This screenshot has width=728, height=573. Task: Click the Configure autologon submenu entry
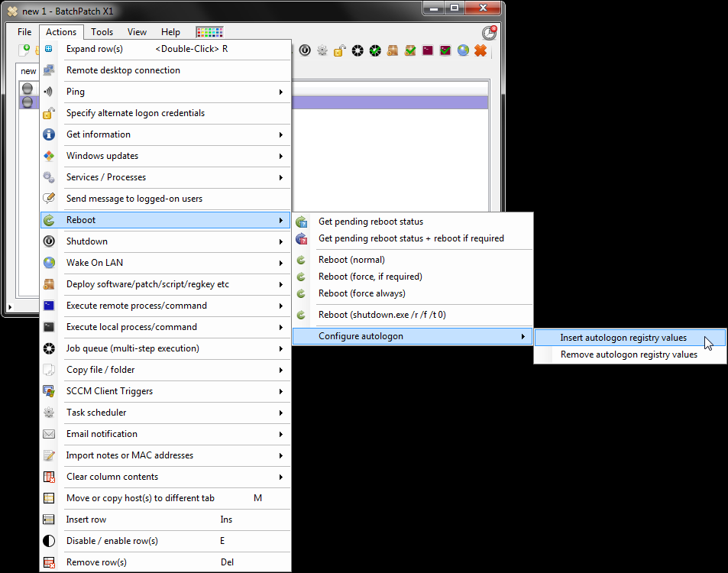[x=413, y=335]
